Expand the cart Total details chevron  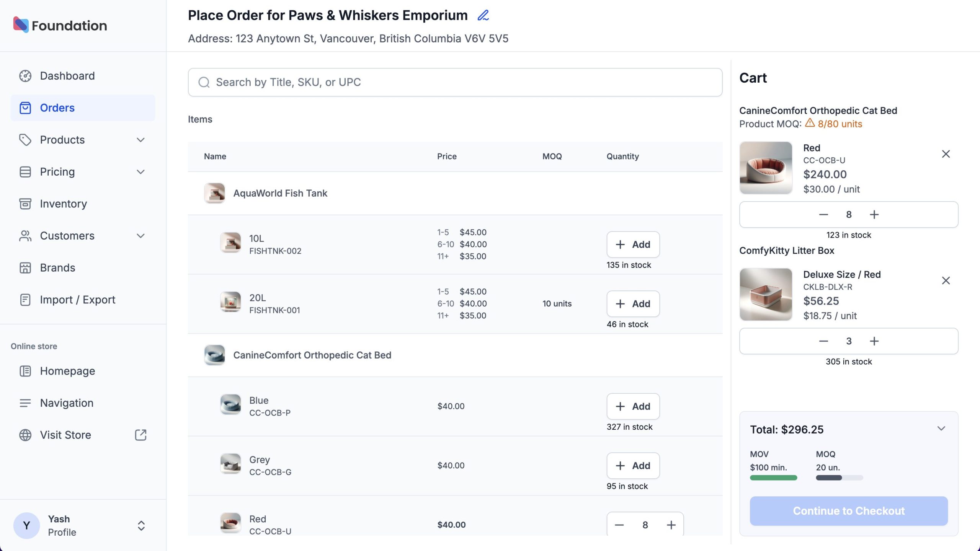coord(941,429)
